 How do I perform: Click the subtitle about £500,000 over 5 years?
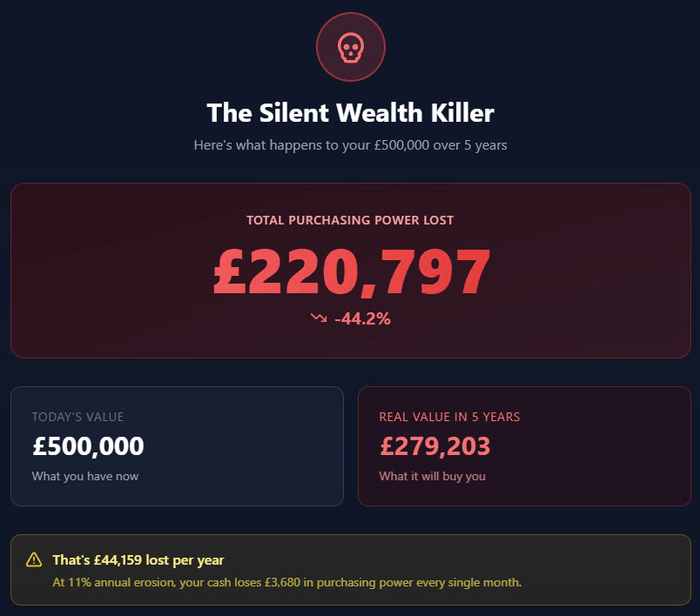[350, 145]
